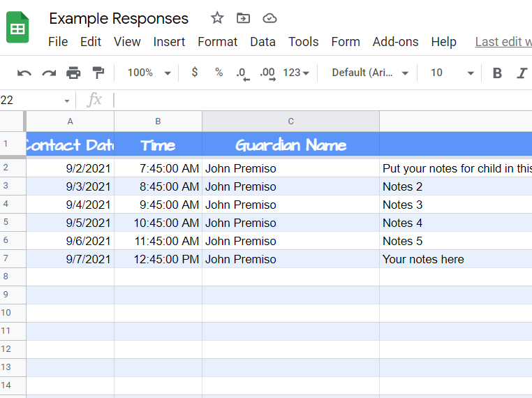Decrease decimal places
This screenshot has width=532, height=398.
243,73
